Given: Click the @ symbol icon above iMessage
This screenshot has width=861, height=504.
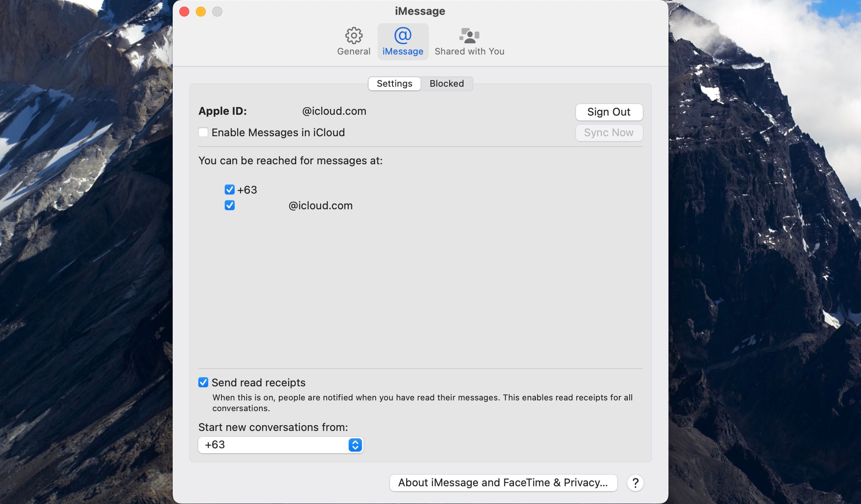Looking at the screenshot, I should [x=403, y=36].
